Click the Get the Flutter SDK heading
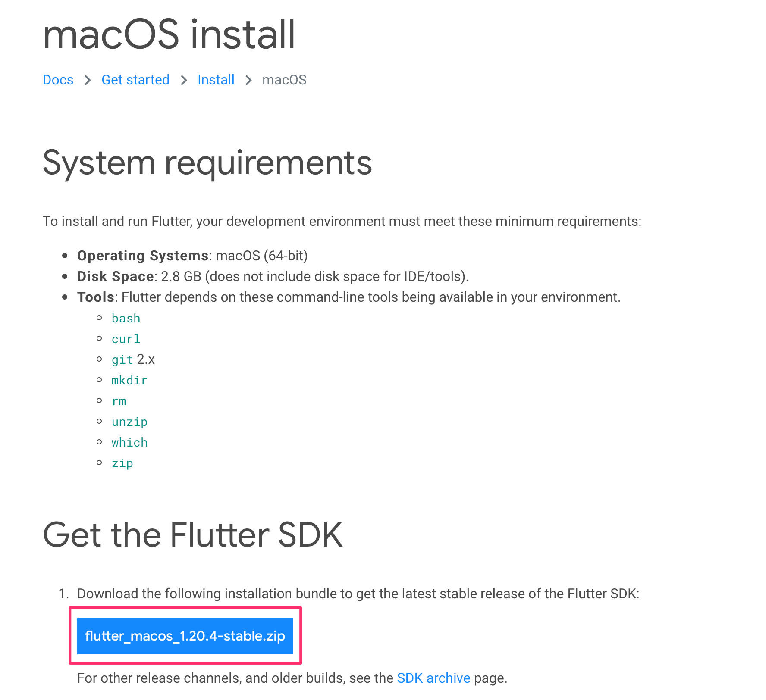766x700 pixels. pyautogui.click(x=193, y=534)
